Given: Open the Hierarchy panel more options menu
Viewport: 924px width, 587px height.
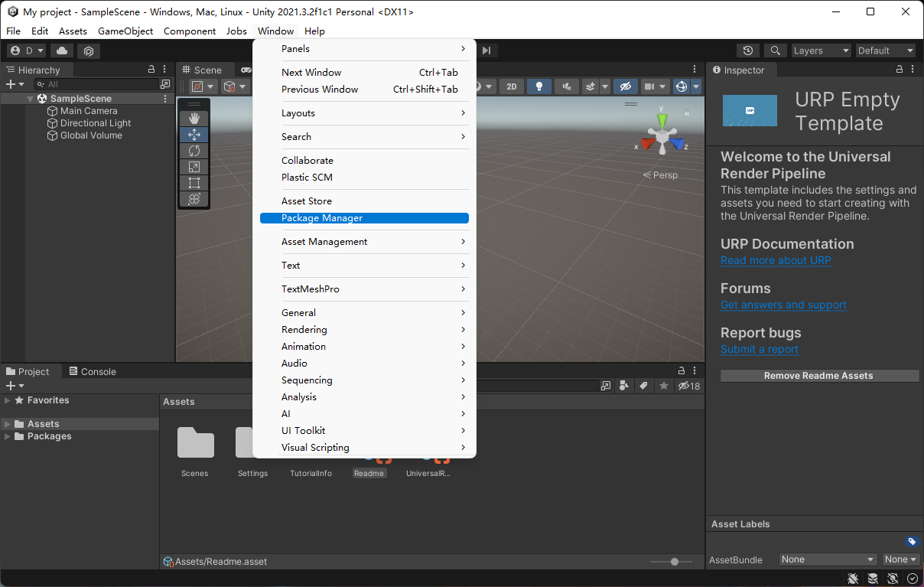Looking at the screenshot, I should pos(165,70).
